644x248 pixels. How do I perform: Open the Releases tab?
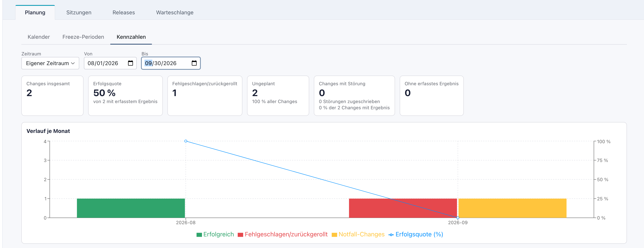124,12
